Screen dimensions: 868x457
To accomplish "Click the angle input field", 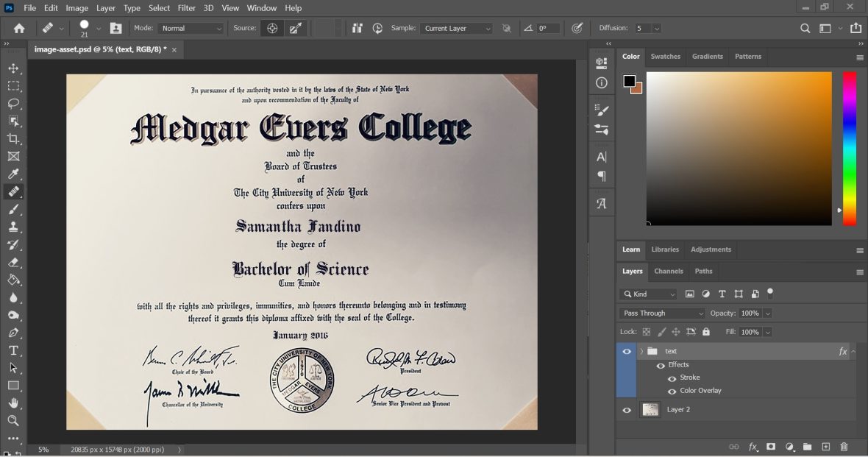I will 547,28.
